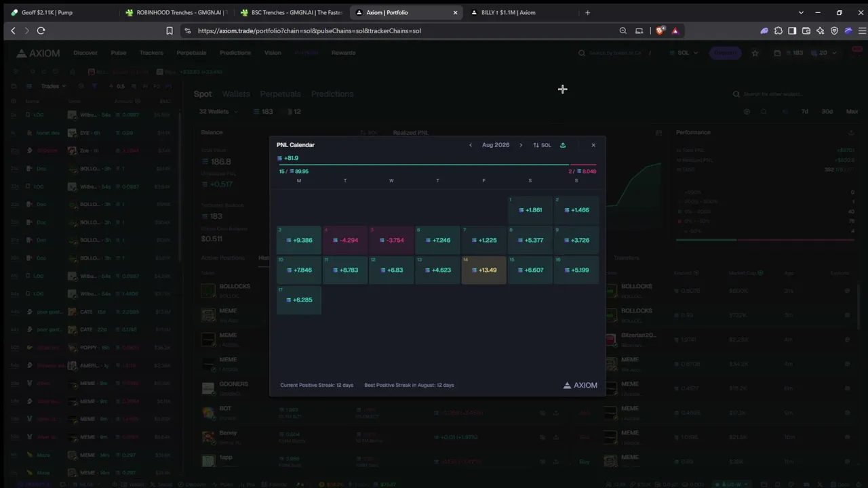Open Pulse in Axiom navigation
This screenshot has height=488, width=868.
[119, 53]
